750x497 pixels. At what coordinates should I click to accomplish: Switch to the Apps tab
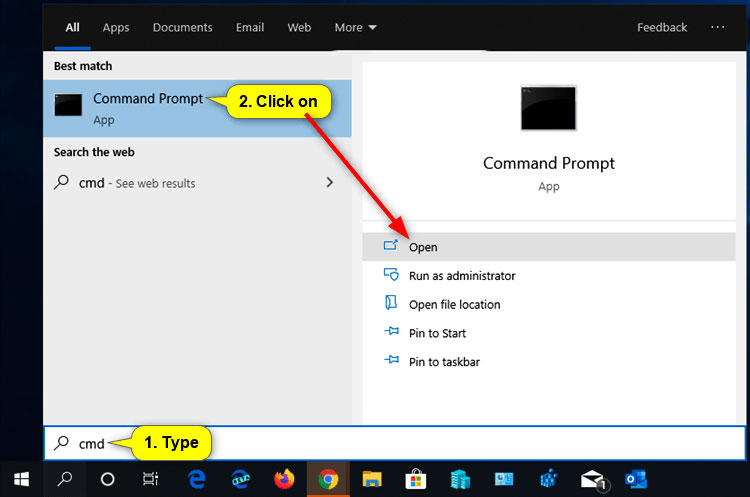click(116, 28)
